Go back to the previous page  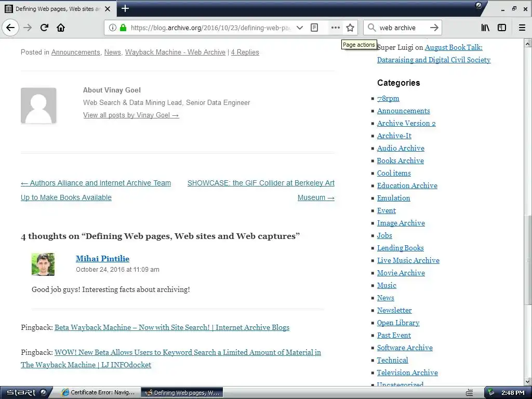[x=10, y=28]
